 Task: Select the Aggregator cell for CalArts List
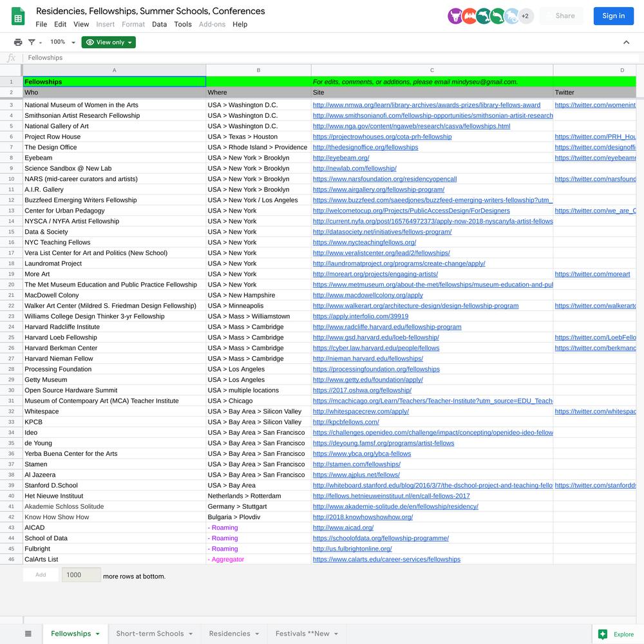258,560
